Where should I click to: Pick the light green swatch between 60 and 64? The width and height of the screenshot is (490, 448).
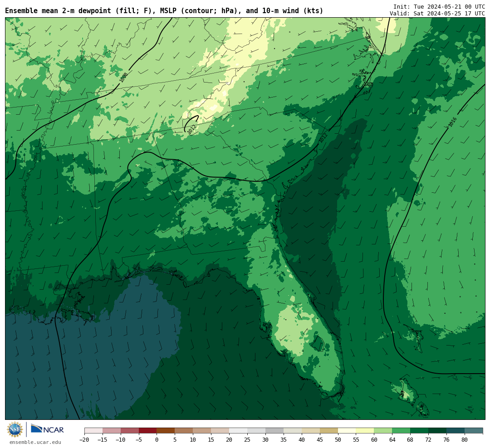[383, 431]
